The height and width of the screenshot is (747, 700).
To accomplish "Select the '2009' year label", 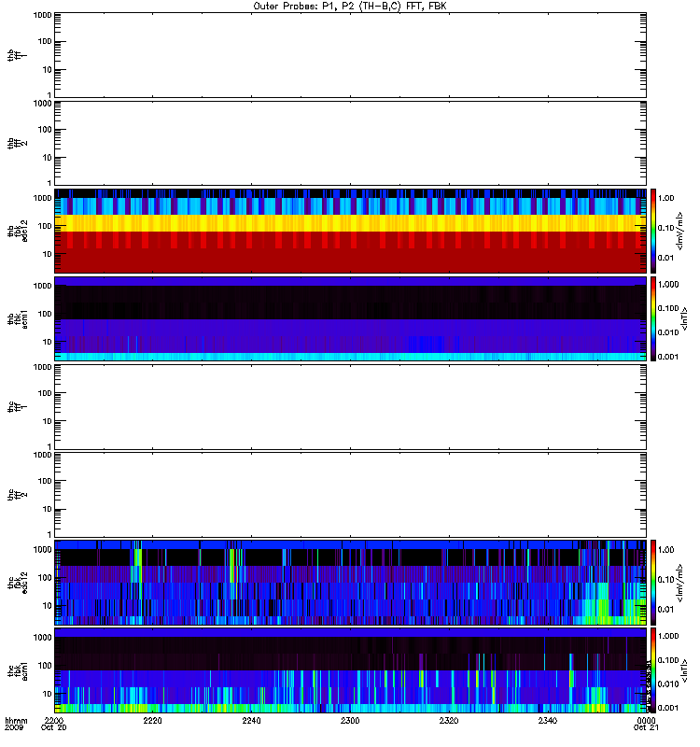I will pos(13,727).
